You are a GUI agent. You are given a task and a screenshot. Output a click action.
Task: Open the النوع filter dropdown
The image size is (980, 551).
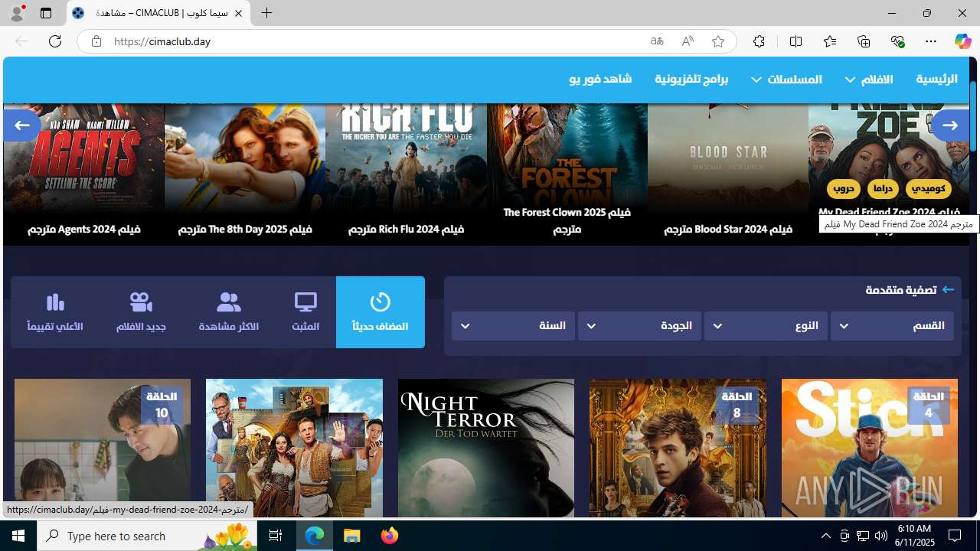[766, 326]
